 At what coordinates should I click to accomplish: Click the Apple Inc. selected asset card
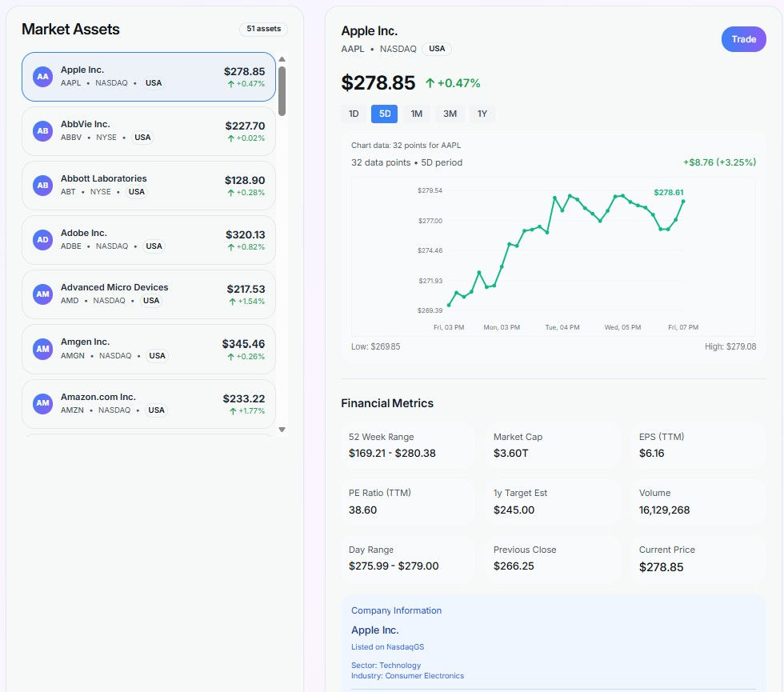[149, 77]
